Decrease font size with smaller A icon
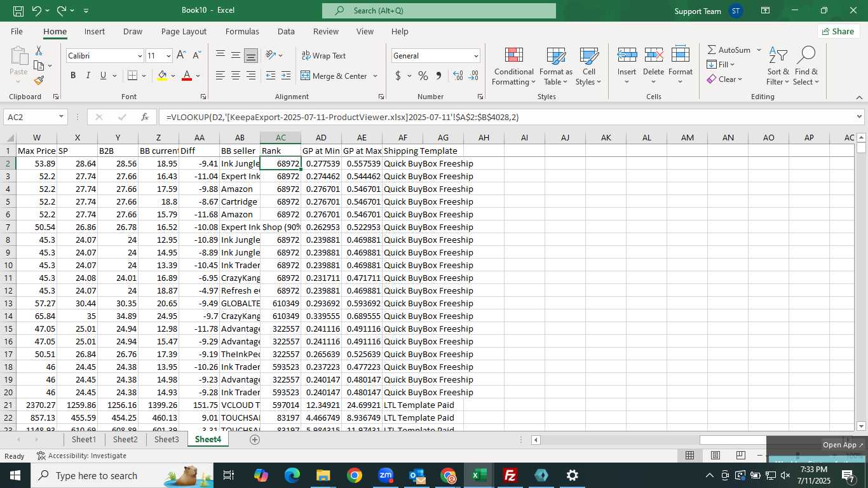This screenshot has width=868, height=488. 196,56
